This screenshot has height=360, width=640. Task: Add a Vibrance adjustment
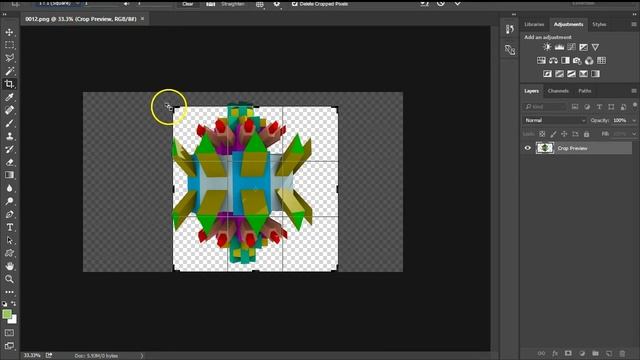(x=596, y=47)
